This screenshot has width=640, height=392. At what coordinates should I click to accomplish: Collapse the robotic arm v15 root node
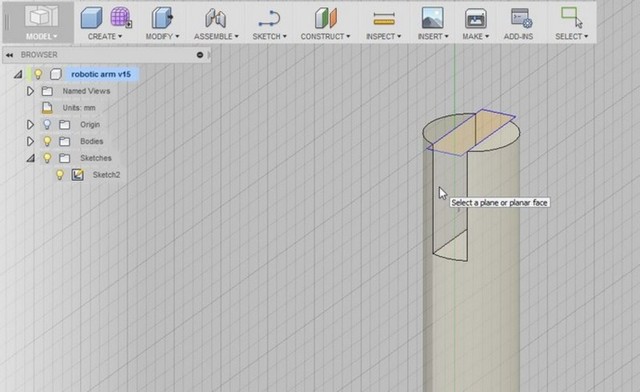[18, 75]
